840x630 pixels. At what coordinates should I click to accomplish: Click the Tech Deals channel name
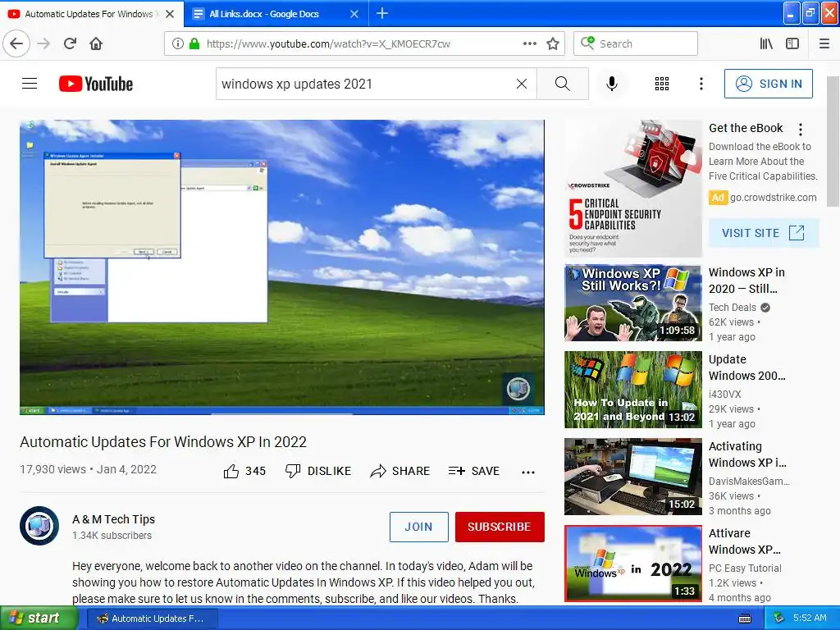[x=733, y=307]
